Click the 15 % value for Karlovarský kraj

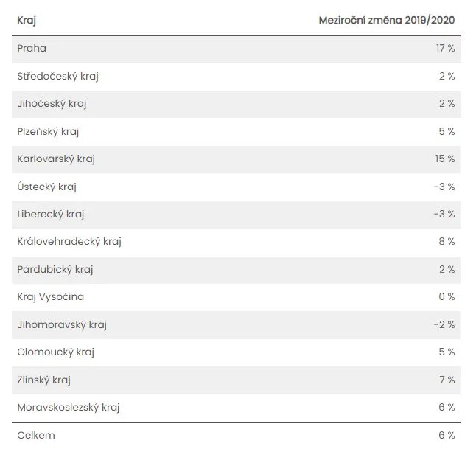[445, 159]
